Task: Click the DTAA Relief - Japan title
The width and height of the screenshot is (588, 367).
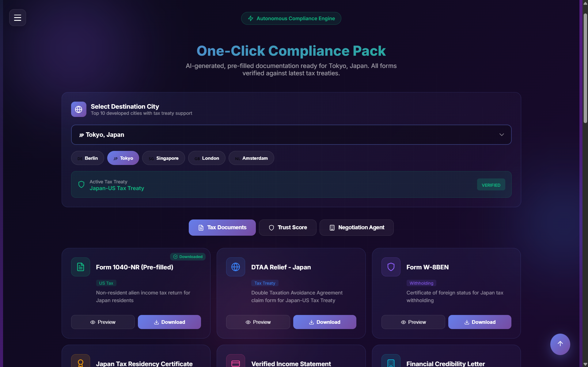Action: [281, 267]
